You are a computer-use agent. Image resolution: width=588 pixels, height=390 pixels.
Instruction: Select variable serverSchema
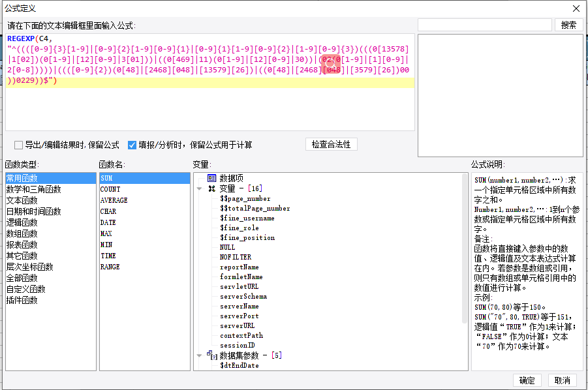243,296
